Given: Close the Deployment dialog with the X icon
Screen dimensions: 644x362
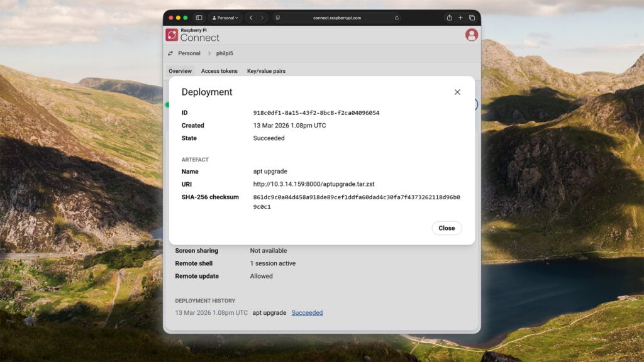Looking at the screenshot, I should (457, 92).
